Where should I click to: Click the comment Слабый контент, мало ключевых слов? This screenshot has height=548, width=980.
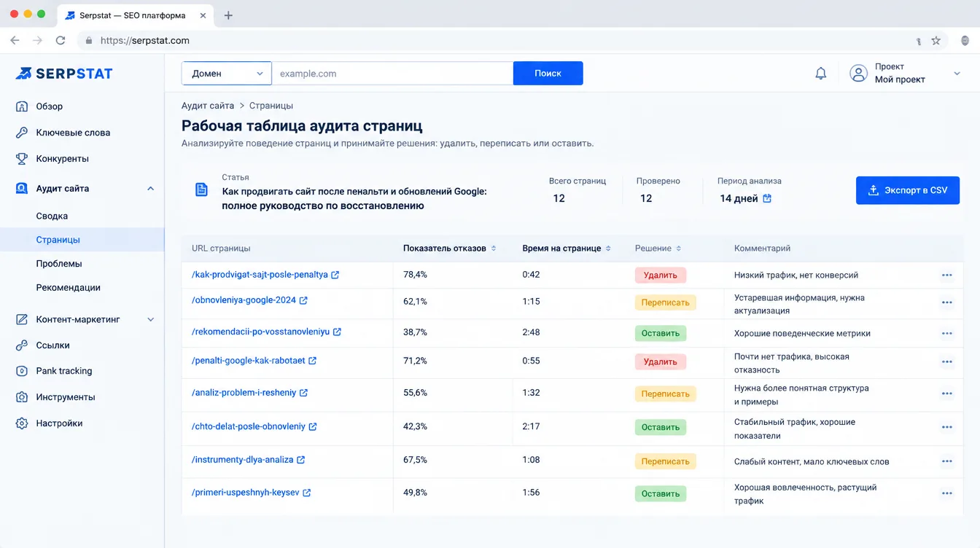point(812,461)
